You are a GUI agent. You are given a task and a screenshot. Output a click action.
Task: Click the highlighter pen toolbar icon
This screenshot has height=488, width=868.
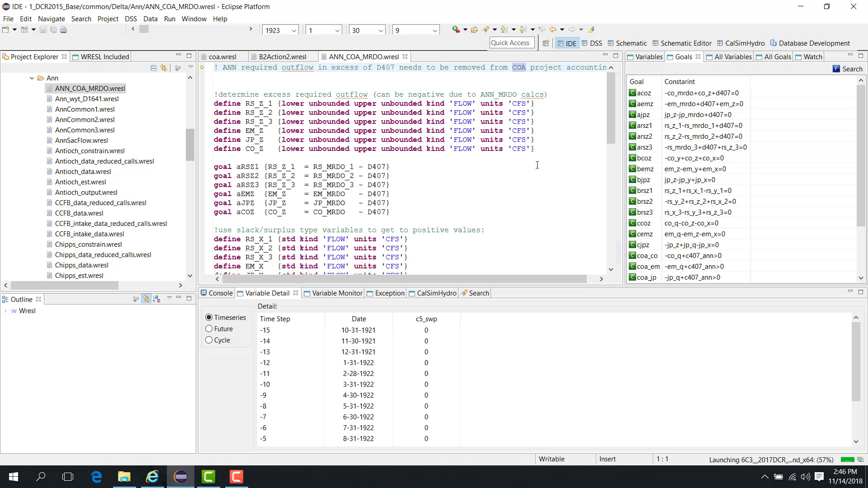[x=591, y=30]
